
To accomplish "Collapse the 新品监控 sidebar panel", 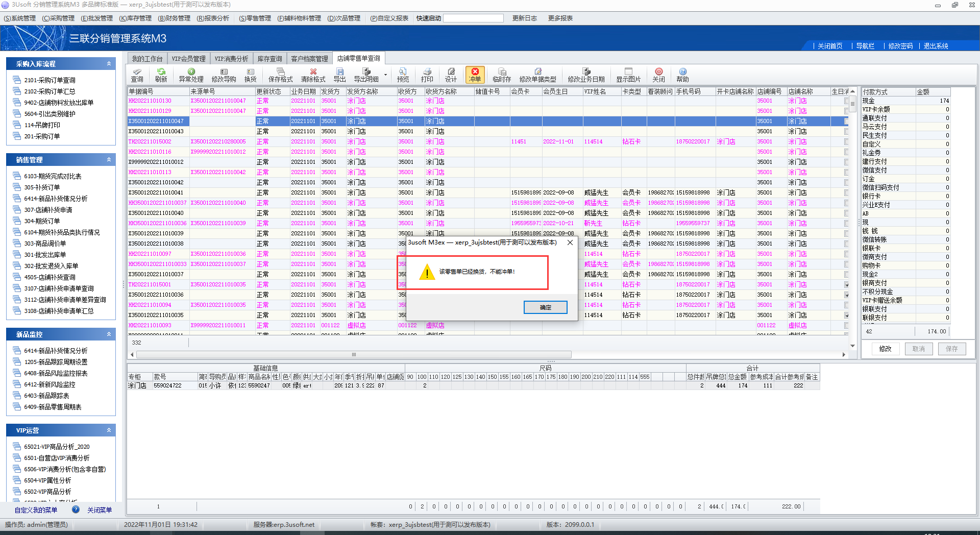I will point(109,334).
